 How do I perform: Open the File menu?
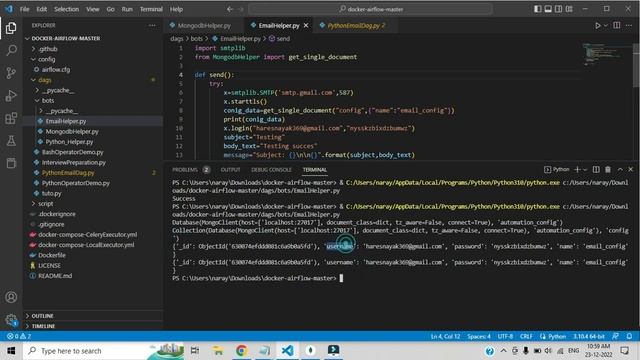click(x=24, y=9)
